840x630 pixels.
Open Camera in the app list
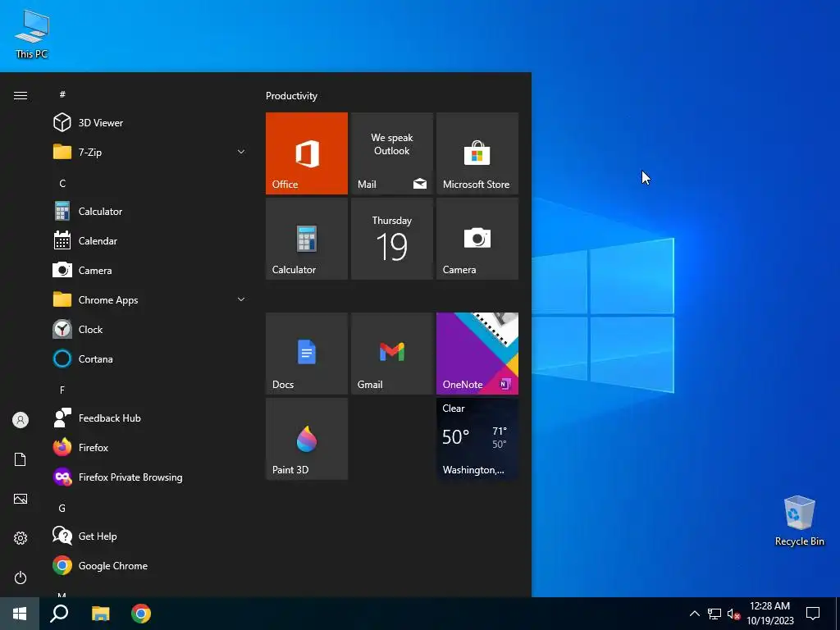click(x=150, y=270)
